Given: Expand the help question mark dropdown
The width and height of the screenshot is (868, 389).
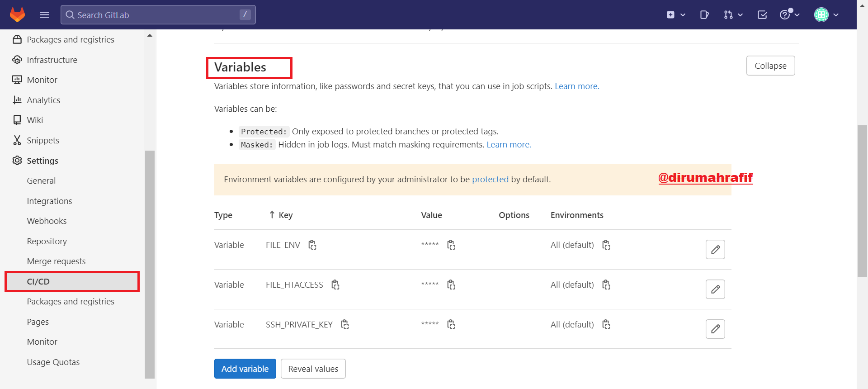Looking at the screenshot, I should click(x=789, y=15).
